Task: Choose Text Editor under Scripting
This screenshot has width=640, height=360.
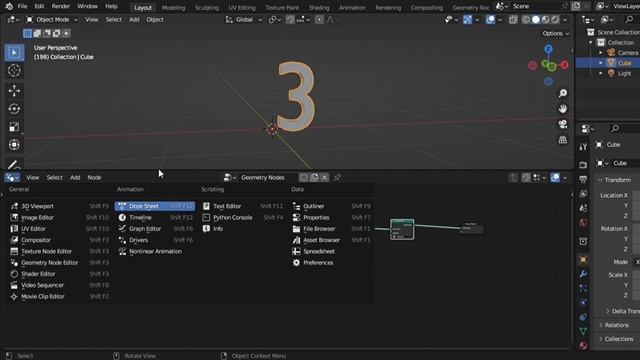Action: click(244, 206)
